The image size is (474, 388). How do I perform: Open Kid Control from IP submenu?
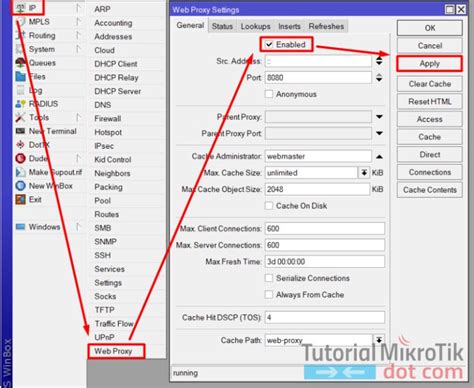pos(113,159)
